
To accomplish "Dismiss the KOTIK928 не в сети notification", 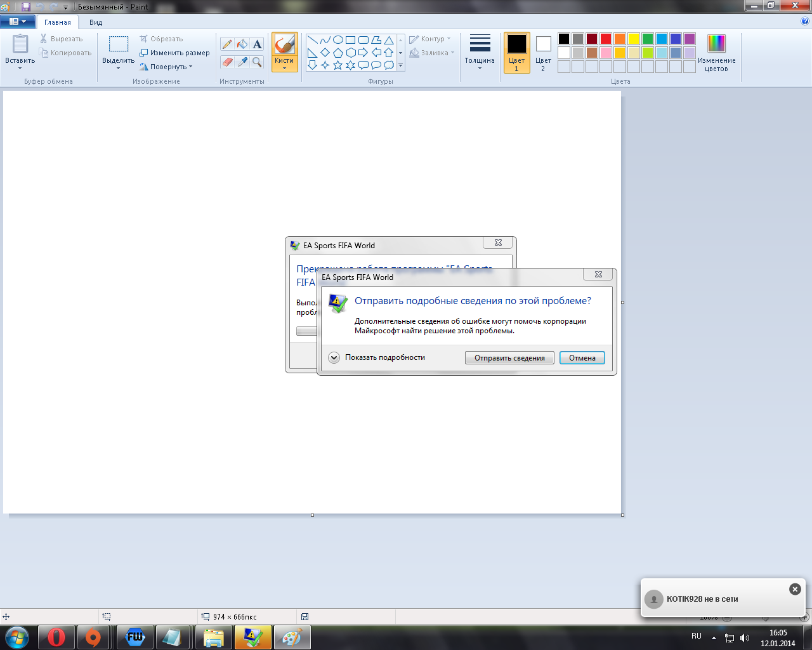I will tap(795, 589).
